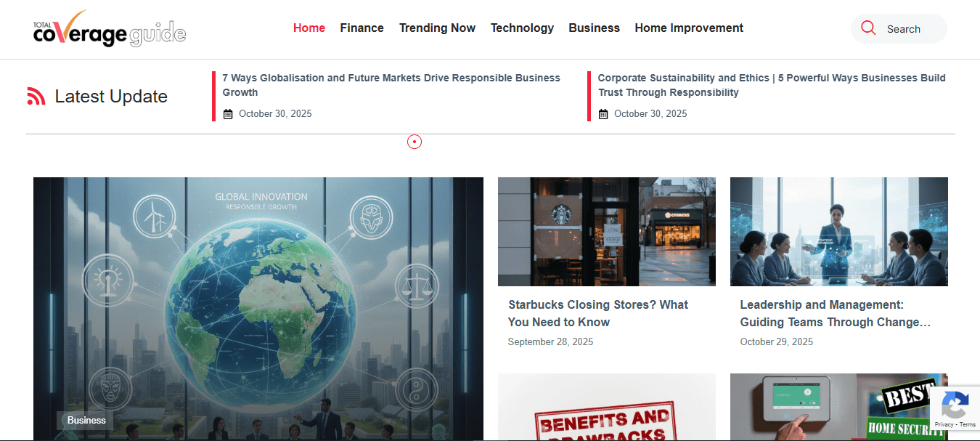Click the Total Coverage Guide logo
The height and width of the screenshot is (441, 980).
[x=110, y=29]
